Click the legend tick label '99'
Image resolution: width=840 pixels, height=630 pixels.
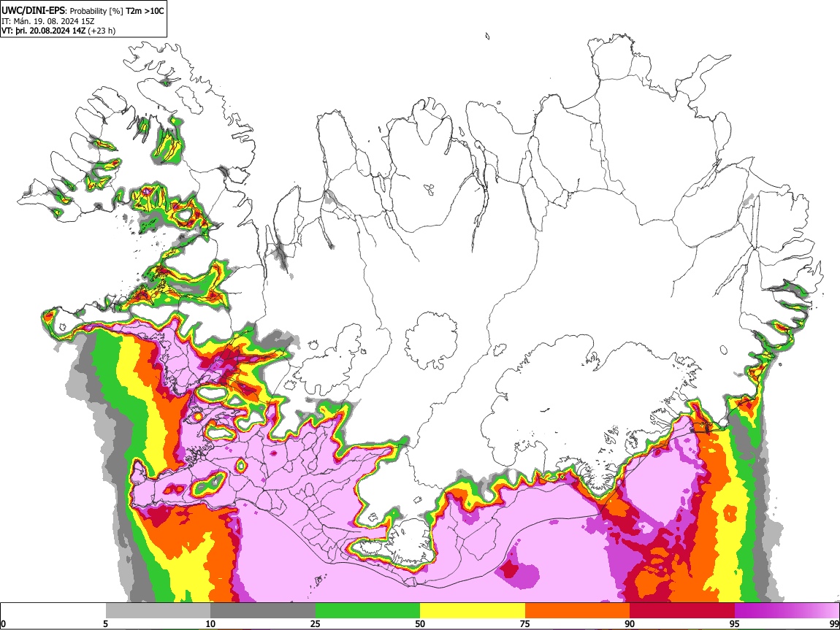coord(834,624)
